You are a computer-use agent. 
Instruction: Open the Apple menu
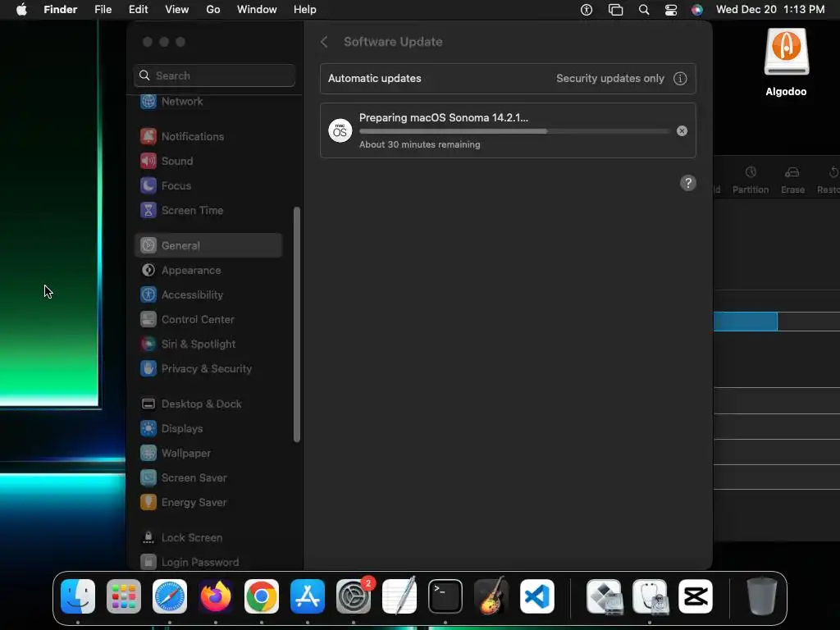(x=21, y=10)
